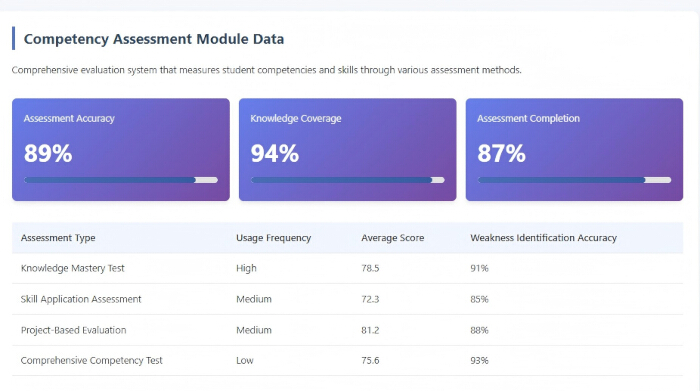Click the 91% weakness accuracy cell

coord(479,268)
